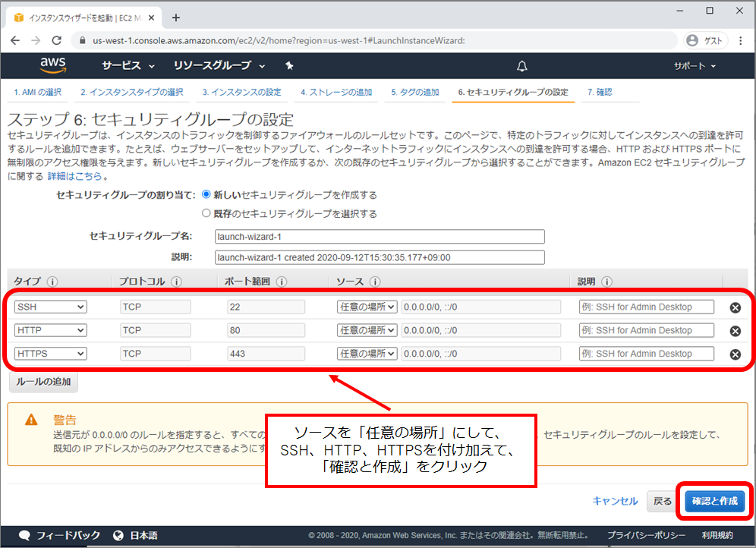This screenshot has height=548, width=756.
Task: Click the info icon beside ポート範囲
Action: (281, 282)
